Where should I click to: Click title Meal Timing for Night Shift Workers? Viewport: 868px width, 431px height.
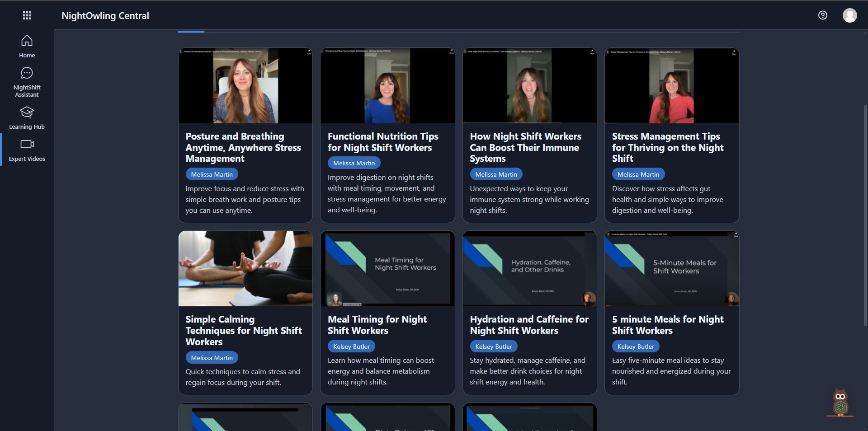tap(377, 325)
